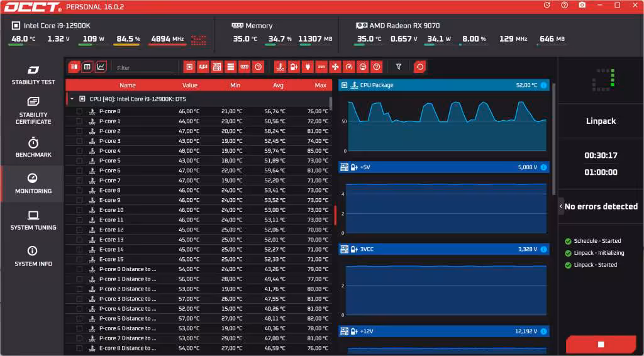Click the 'No errors detected' status text
The image size is (644, 356).
tap(601, 206)
